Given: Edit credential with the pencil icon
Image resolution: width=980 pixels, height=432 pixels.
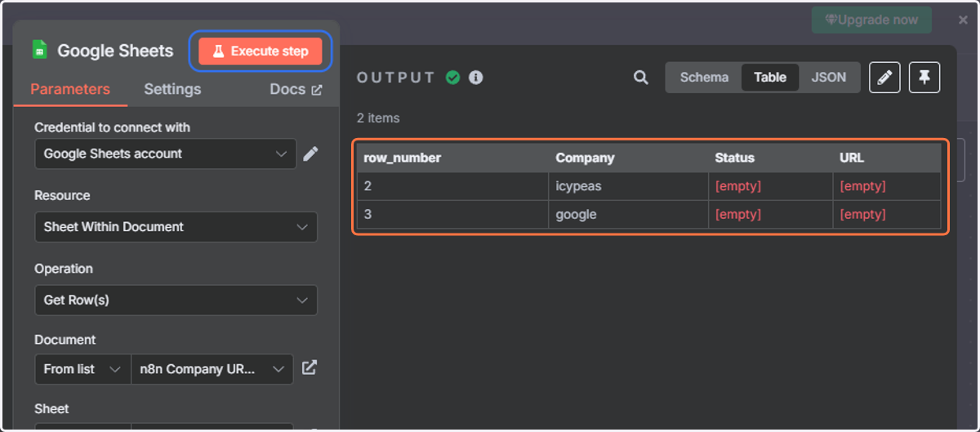Looking at the screenshot, I should (310, 154).
